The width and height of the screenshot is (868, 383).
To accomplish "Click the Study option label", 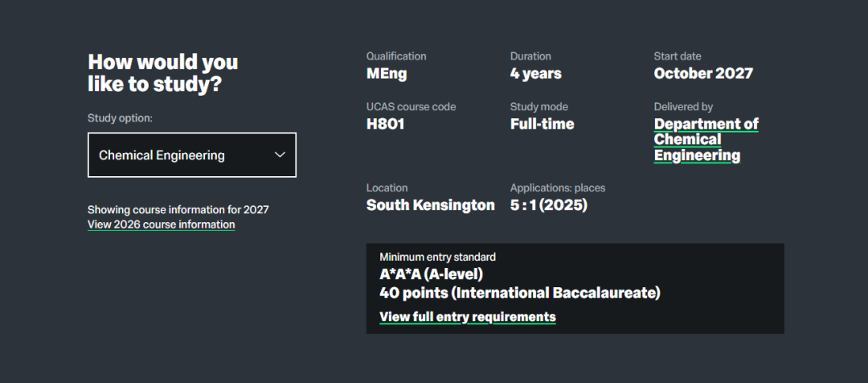I will 120,118.
